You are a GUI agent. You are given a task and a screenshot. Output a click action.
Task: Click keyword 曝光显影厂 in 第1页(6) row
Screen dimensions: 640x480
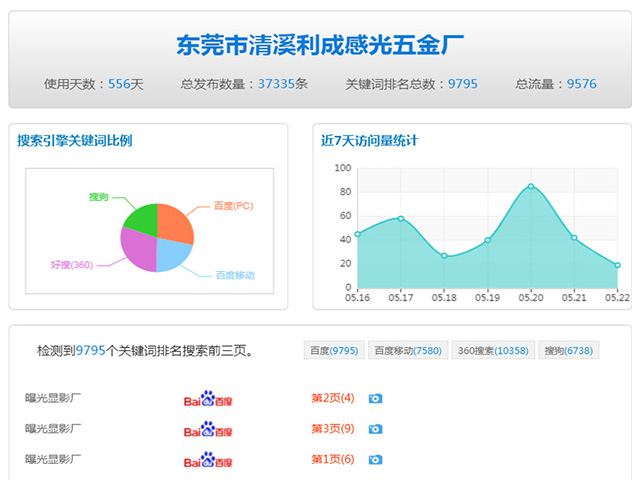point(53,459)
